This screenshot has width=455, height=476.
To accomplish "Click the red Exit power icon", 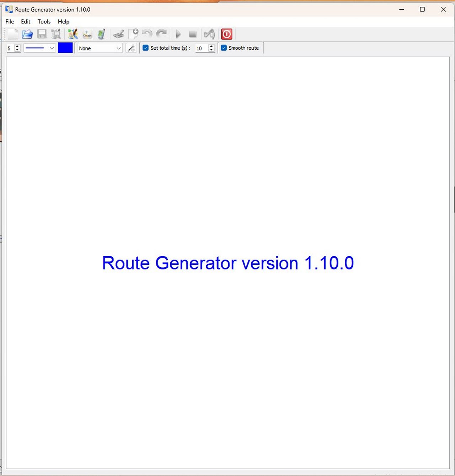I will point(226,34).
